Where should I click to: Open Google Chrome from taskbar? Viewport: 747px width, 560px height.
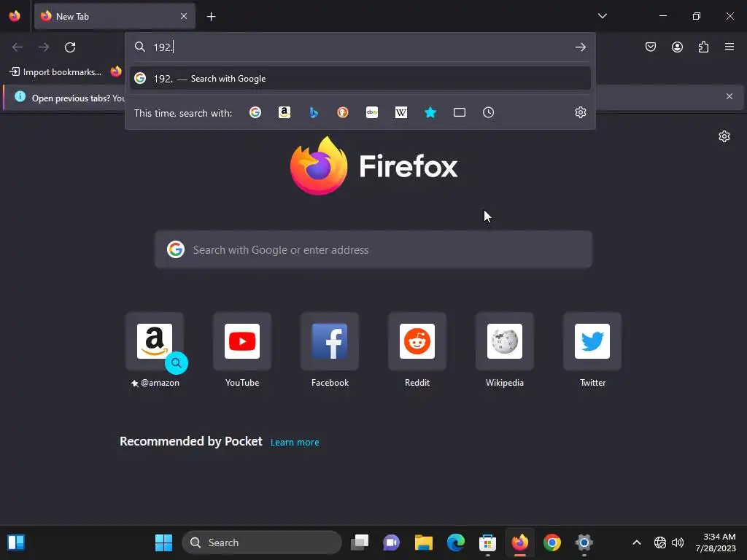(552, 542)
